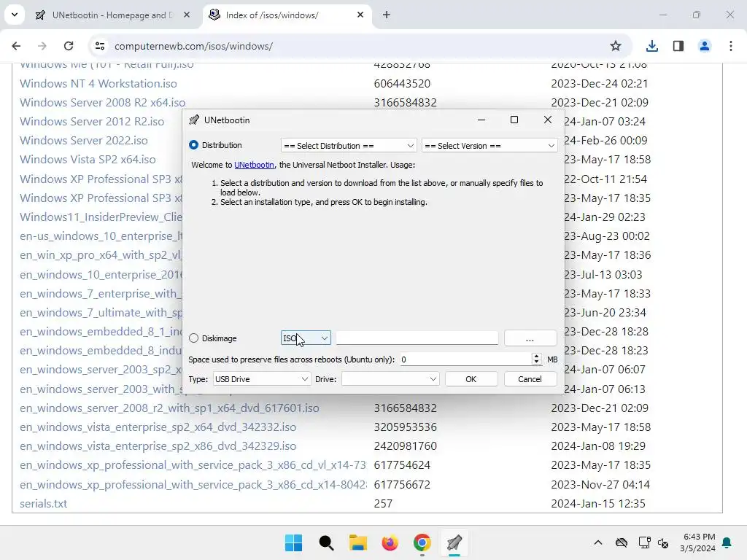Minimize the UNetbootin dialog

(x=481, y=120)
